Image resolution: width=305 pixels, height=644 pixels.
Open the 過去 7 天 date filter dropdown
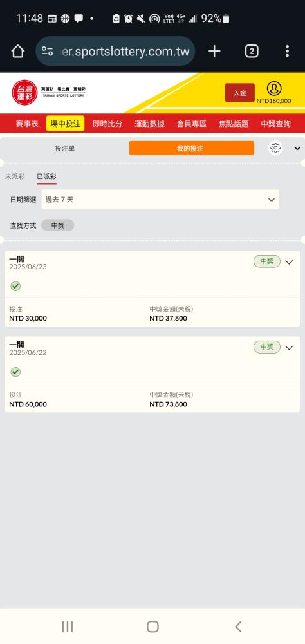pos(160,200)
